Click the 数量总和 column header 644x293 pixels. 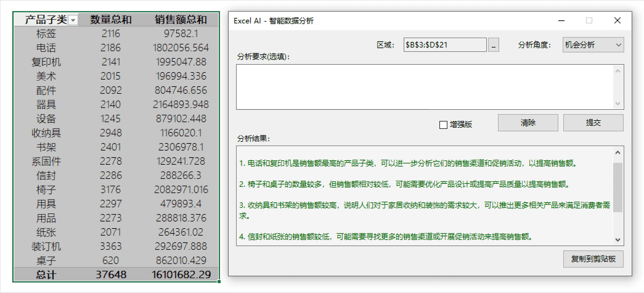[111, 20]
